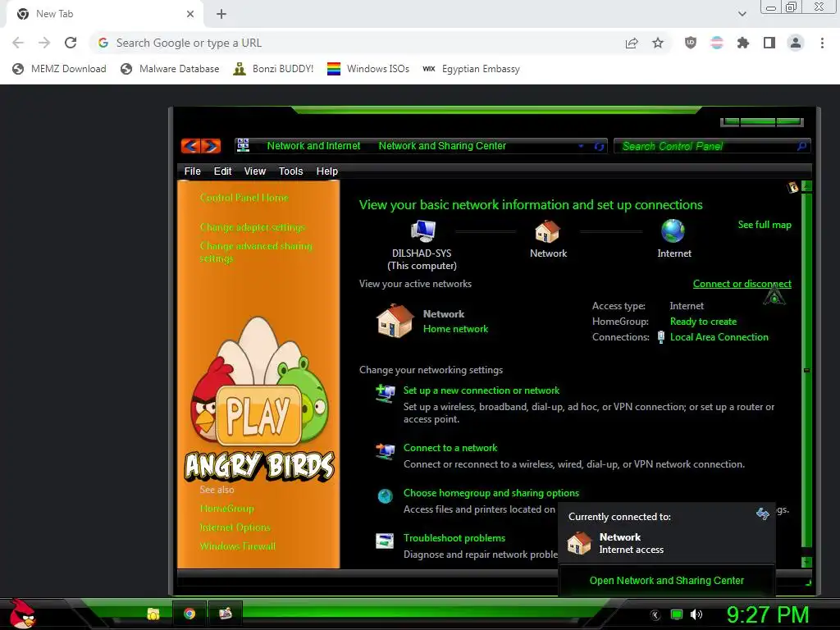Click Connect to a network link

(450, 448)
